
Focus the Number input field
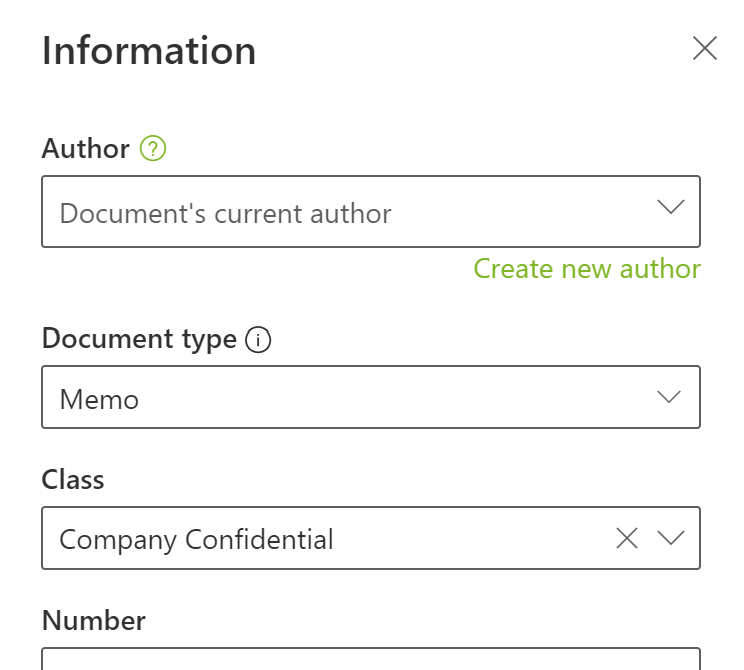370,660
